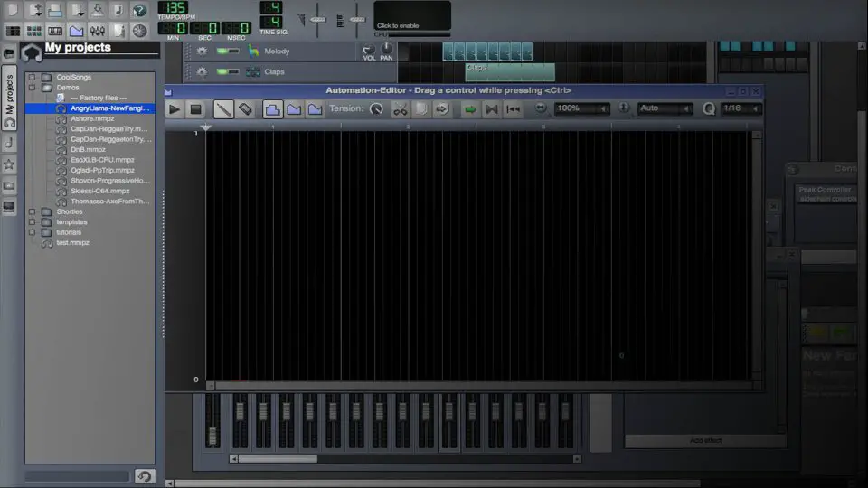Click tempo 135 BPM display
868x488 pixels.
coord(174,8)
